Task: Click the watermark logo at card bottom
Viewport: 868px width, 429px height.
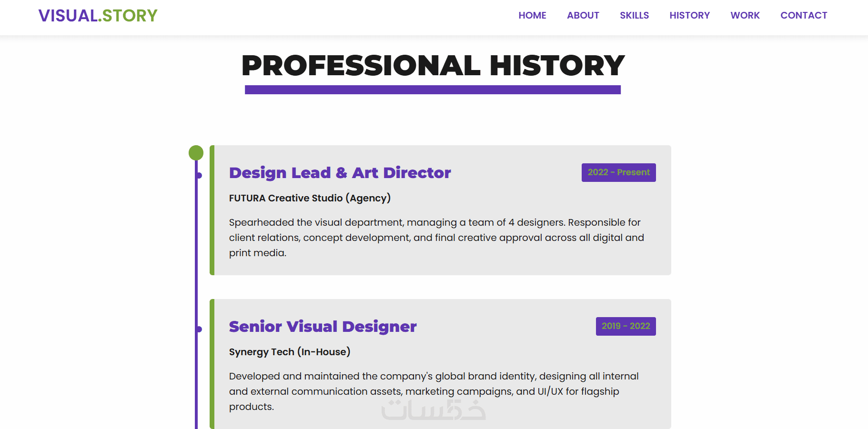Action: 433,410
